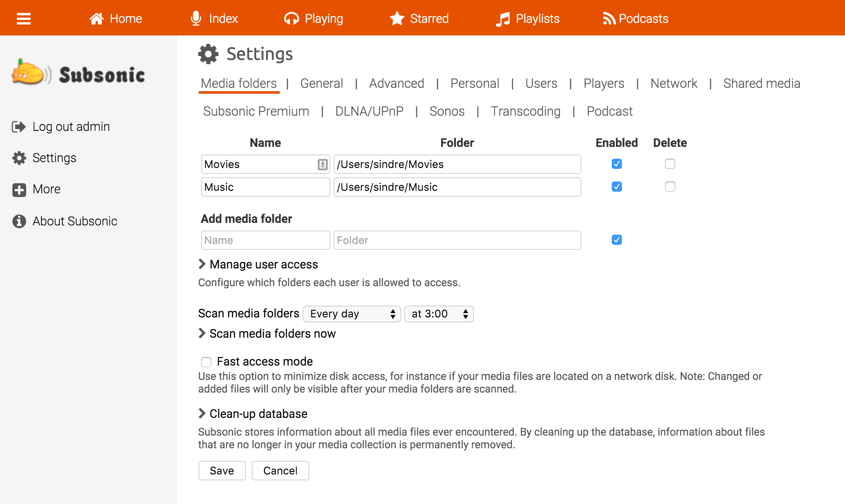Screen dimensions: 845x504
Task: Disable the Movies folder Enabled checkbox
Action: pyautogui.click(x=616, y=164)
